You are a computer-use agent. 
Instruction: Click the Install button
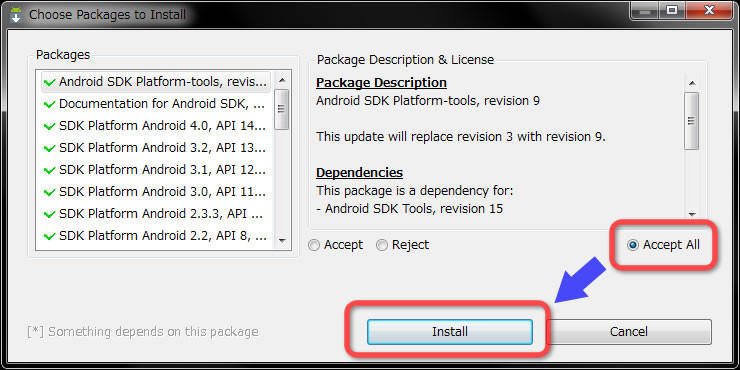point(450,332)
